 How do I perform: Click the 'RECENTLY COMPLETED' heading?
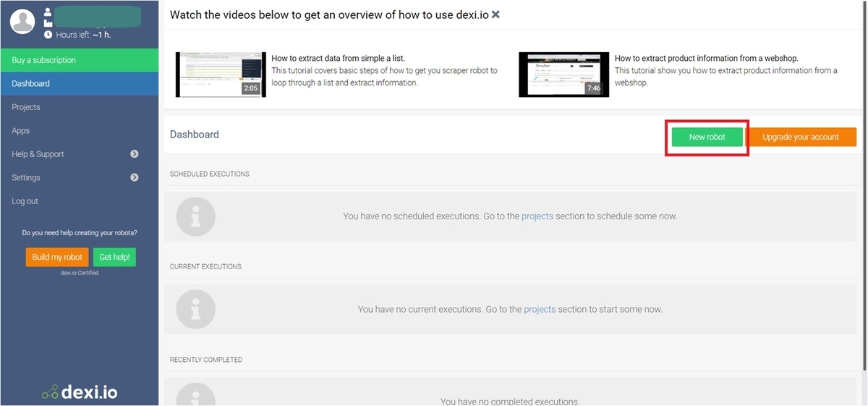click(x=206, y=360)
